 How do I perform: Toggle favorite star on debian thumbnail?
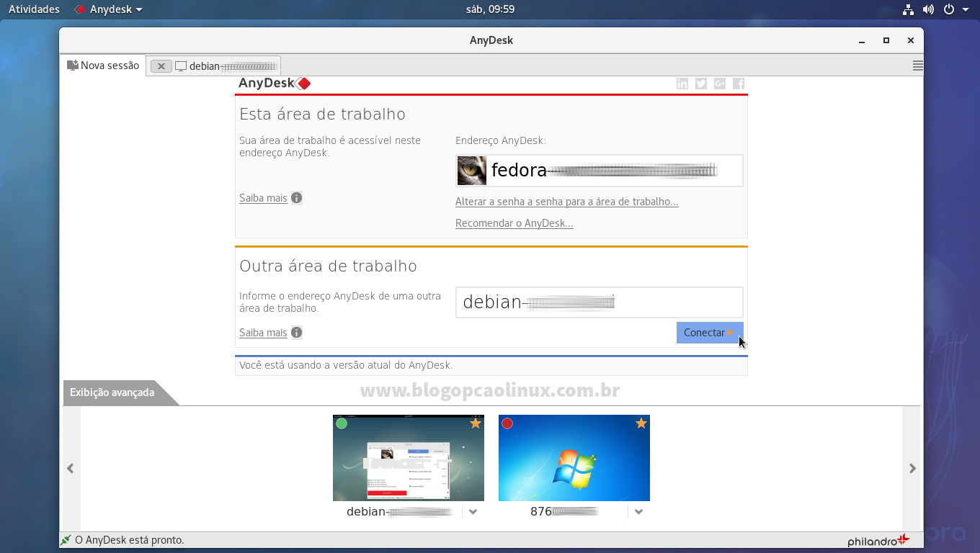(476, 423)
